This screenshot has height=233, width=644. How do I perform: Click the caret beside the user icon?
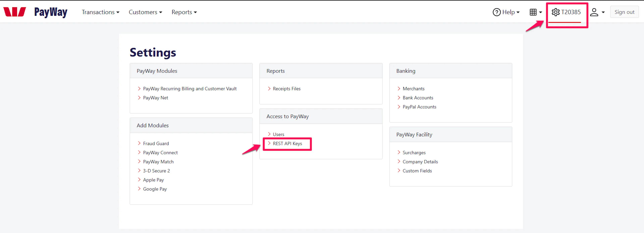point(603,12)
